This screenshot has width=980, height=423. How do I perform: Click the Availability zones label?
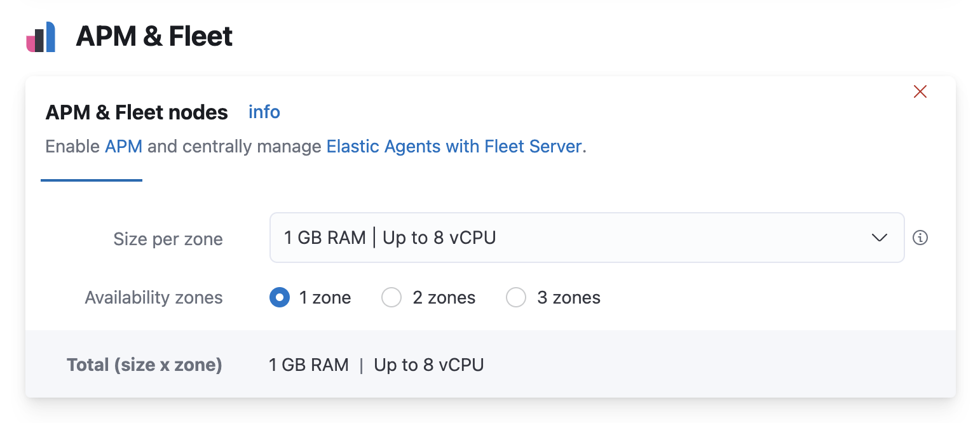pos(153,297)
